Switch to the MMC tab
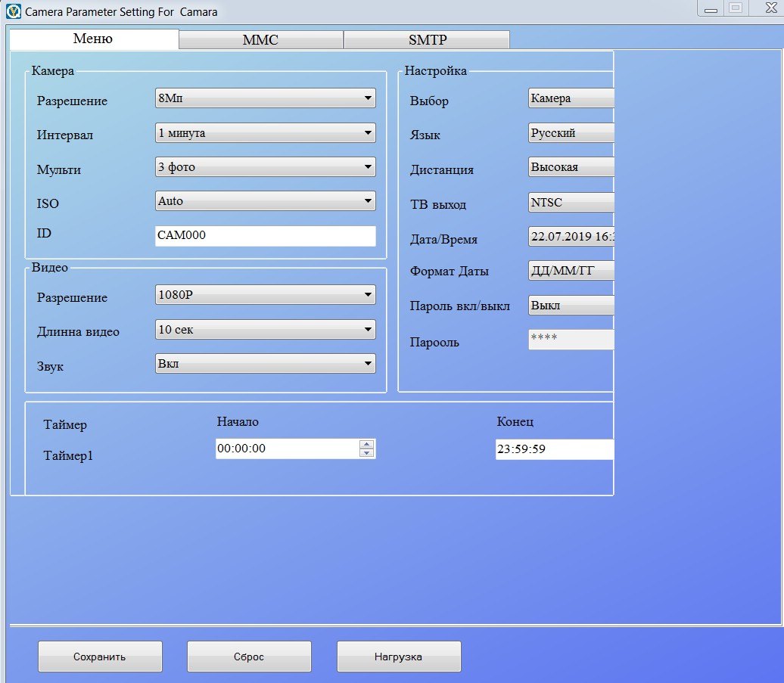The image size is (784, 683). pos(260,40)
